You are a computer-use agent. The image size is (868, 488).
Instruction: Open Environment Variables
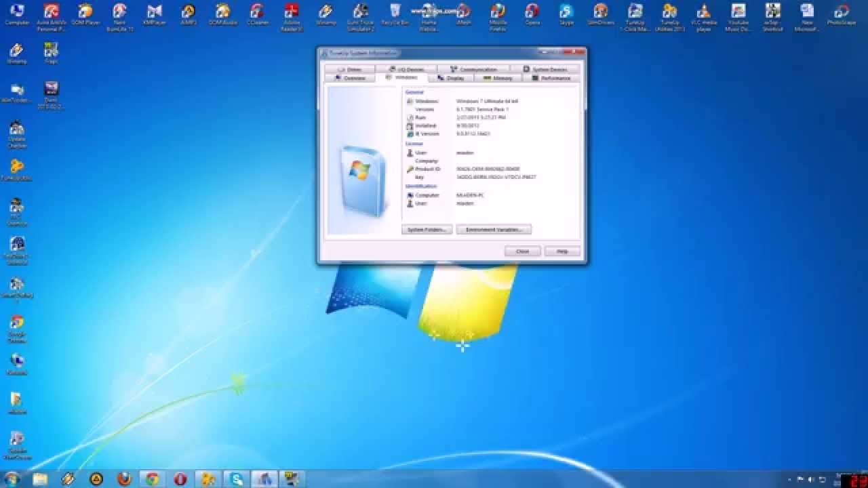pos(494,229)
